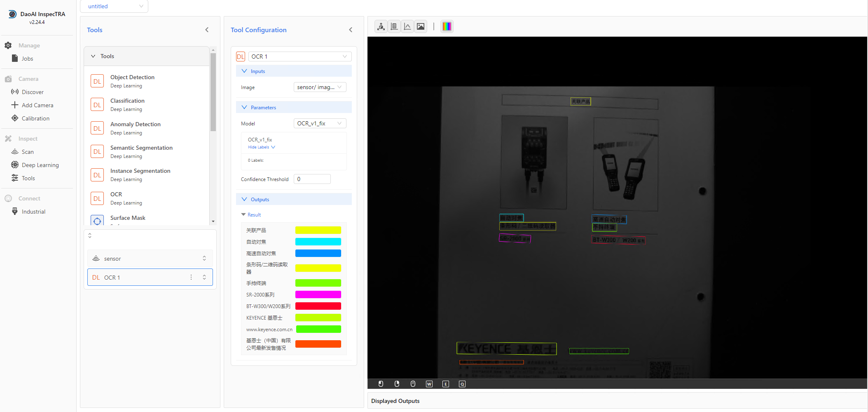
Task: Click the pipeline panel resize arrows
Action: pos(90,235)
